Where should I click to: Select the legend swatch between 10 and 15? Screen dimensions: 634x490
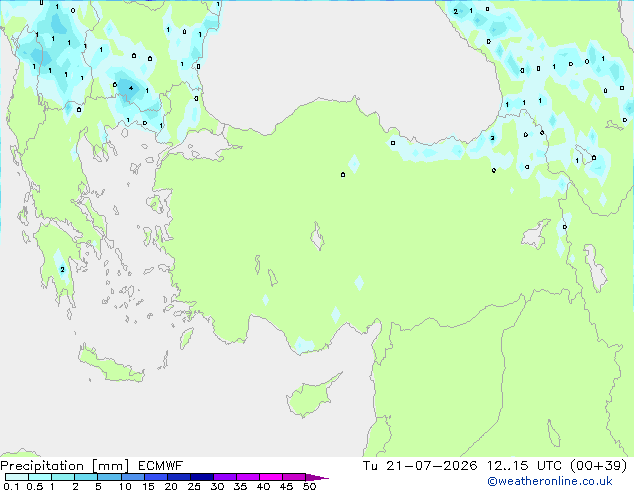pos(133,477)
